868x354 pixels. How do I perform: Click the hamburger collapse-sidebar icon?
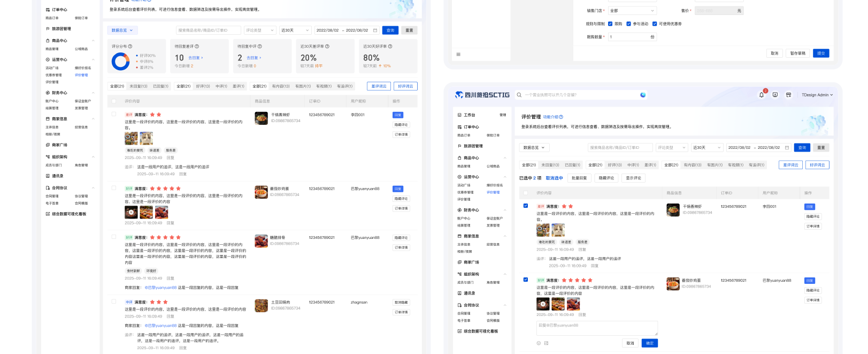pyautogui.click(x=458, y=54)
